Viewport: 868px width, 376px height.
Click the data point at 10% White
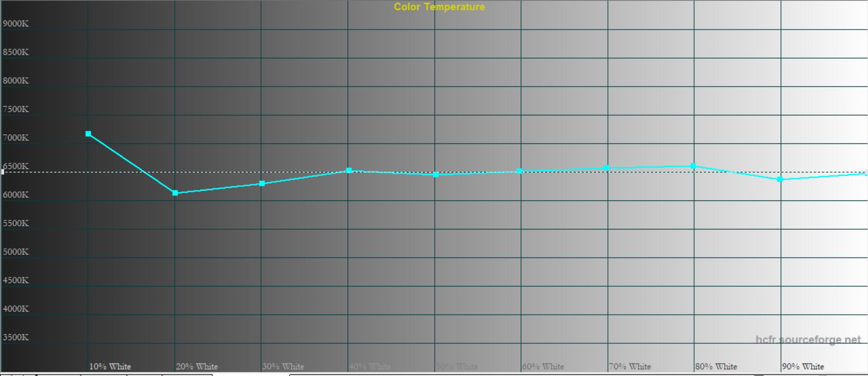[88, 134]
